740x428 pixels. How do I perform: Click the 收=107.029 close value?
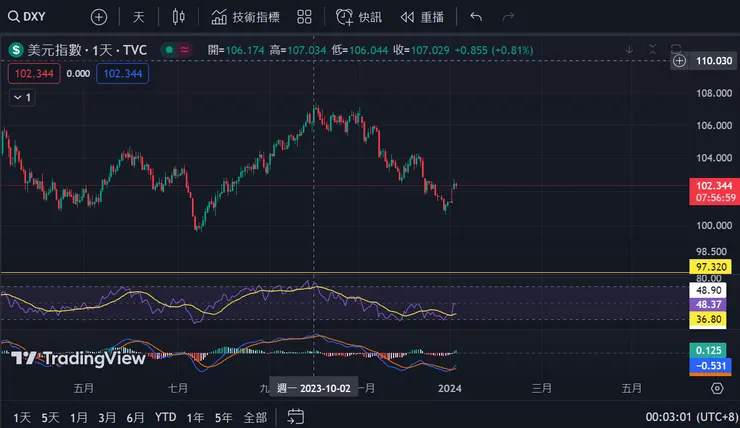(x=421, y=50)
